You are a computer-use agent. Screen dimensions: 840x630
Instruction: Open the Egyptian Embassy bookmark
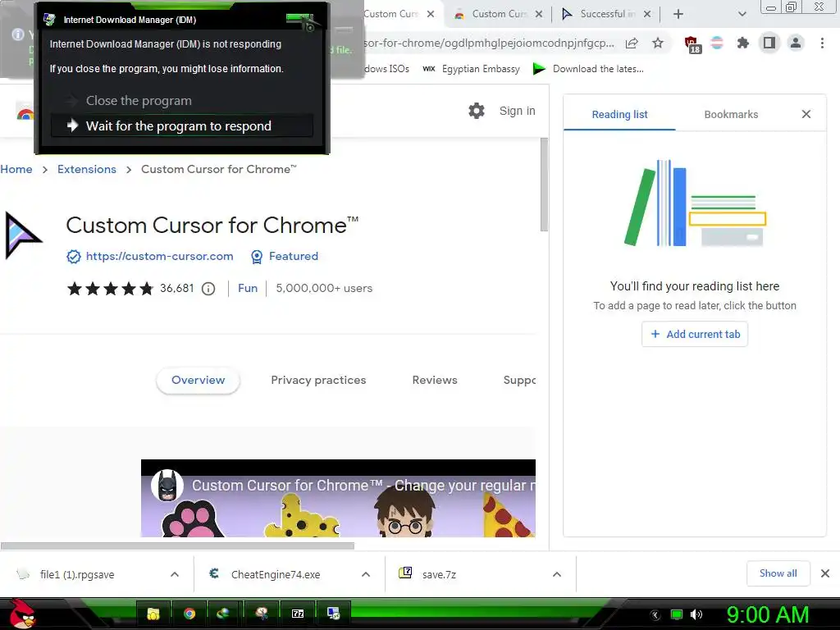(x=471, y=69)
